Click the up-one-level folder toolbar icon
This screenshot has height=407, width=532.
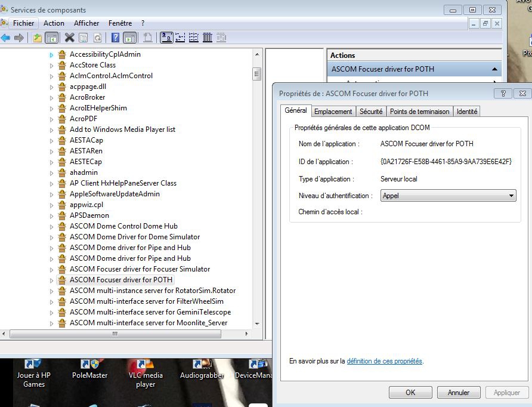(38, 38)
